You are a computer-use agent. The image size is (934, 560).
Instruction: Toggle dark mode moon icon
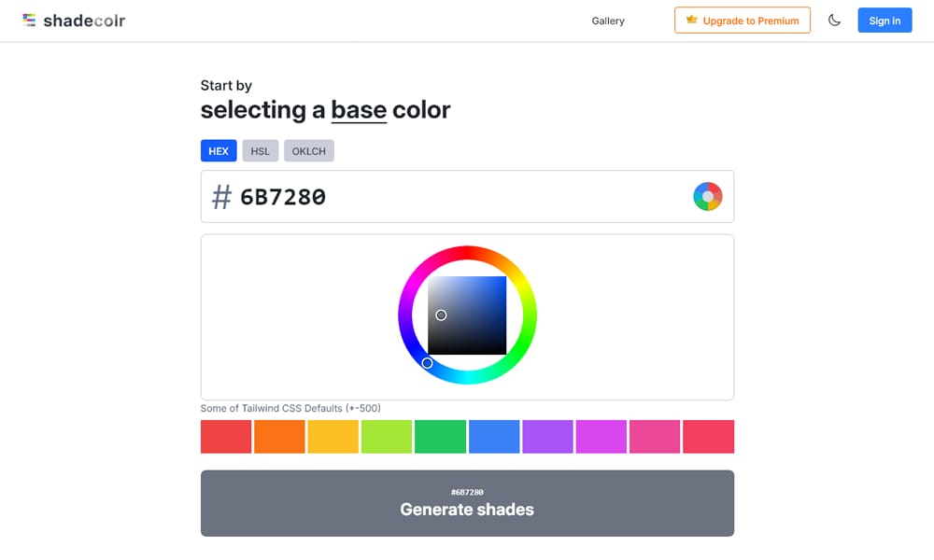click(834, 21)
